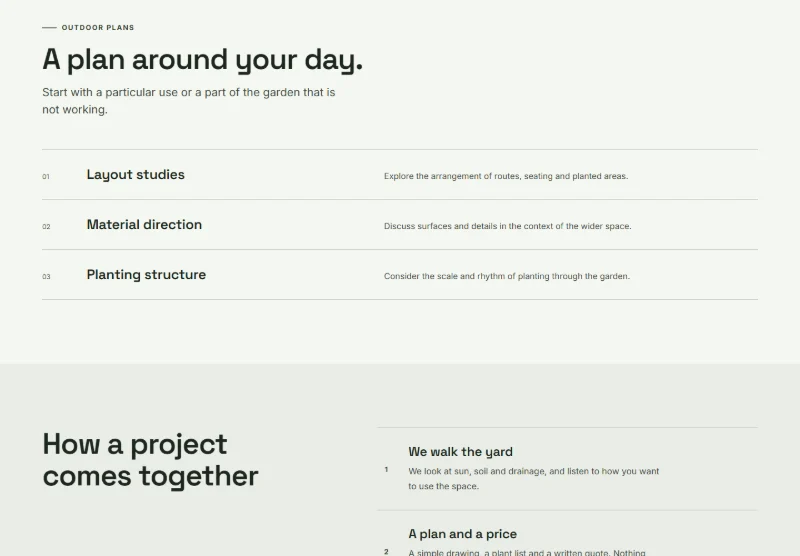Select the Planting structure row

[400, 274]
